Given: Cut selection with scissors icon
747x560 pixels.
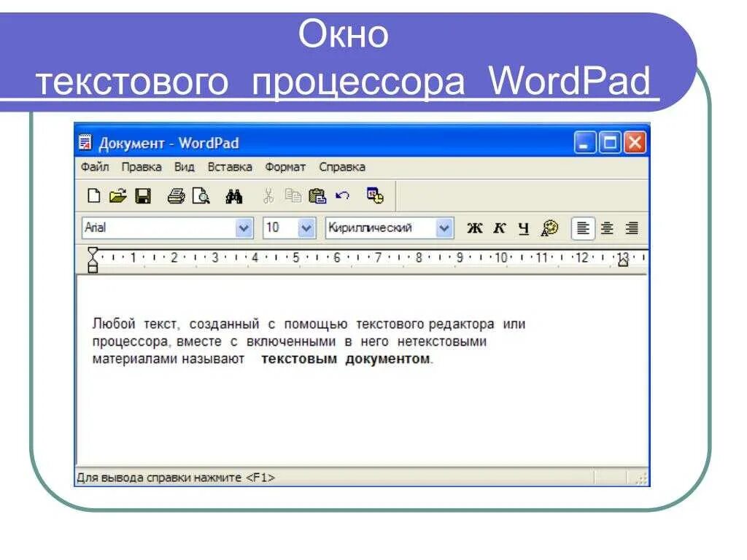Looking at the screenshot, I should 268,195.
